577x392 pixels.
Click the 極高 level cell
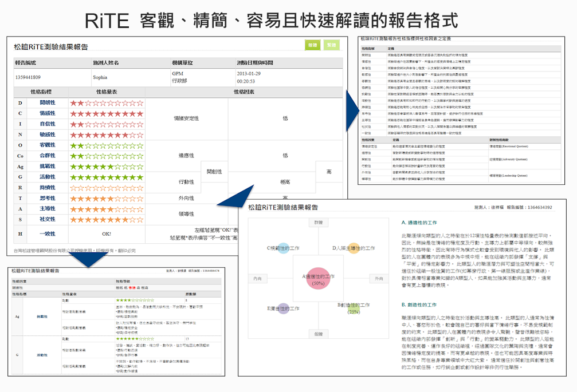(285, 182)
